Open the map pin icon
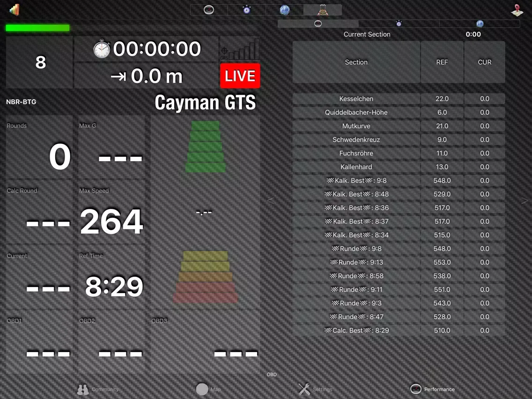Screen dimensions: 532x399 click(x=517, y=10)
